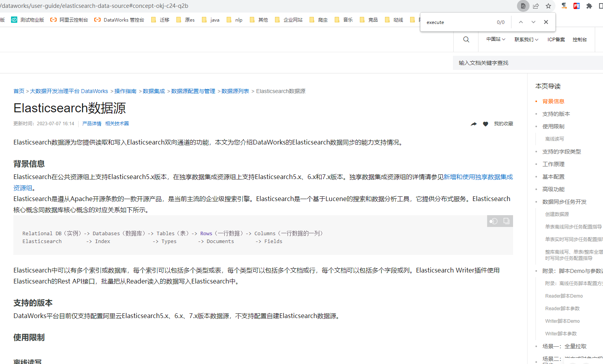Image resolution: width=603 pixels, height=364 pixels.
Task: Jump to 背景信息 in page guide
Action: [554, 101]
